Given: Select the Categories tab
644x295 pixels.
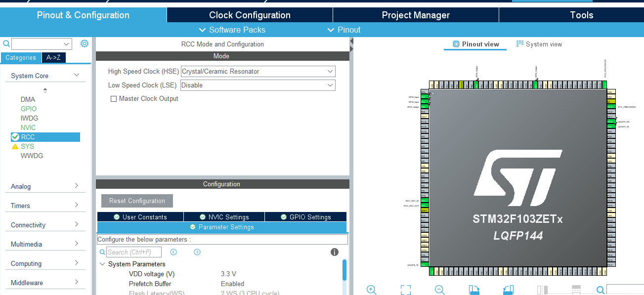Looking at the screenshot, I should point(21,58).
